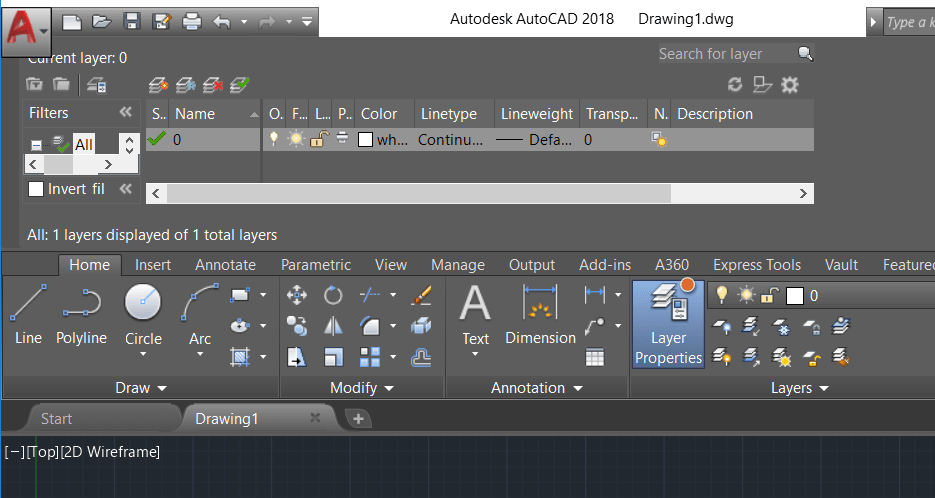The height and width of the screenshot is (498, 935).
Task: Open the View ribbon tab
Action: pos(391,265)
